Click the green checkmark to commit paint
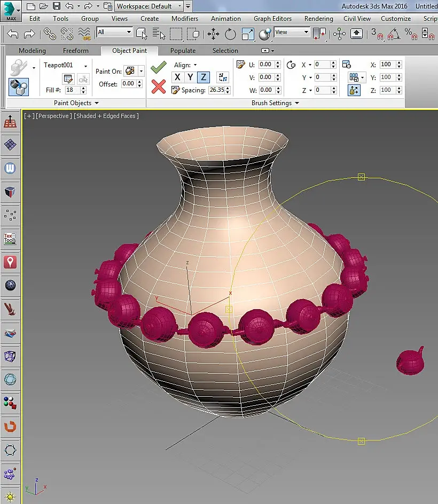Image resolution: width=438 pixels, height=504 pixels. pos(158,67)
